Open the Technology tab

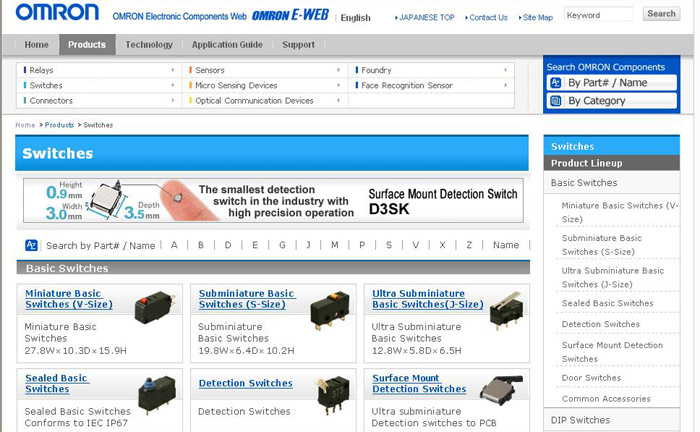[x=149, y=45]
